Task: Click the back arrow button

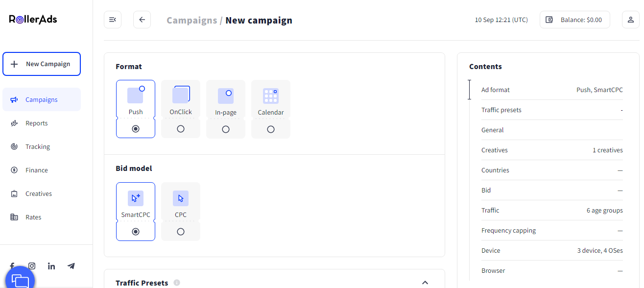Action: [142, 20]
